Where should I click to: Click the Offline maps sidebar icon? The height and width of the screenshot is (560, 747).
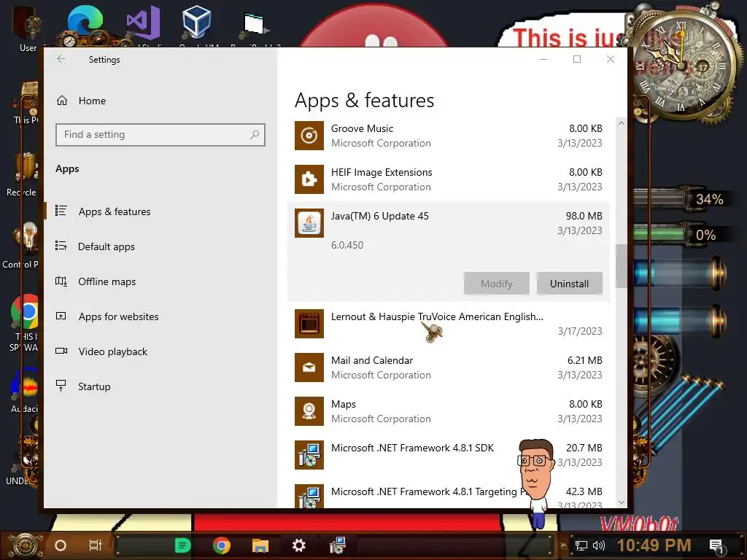click(x=61, y=281)
